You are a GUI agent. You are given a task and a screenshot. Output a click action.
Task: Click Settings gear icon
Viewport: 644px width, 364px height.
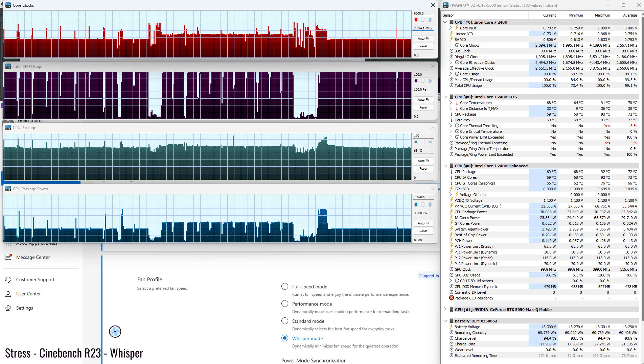(8, 308)
